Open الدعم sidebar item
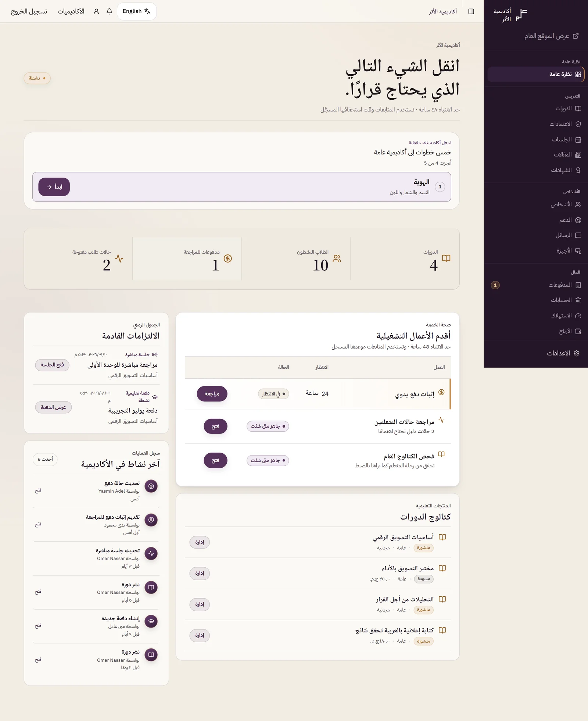This screenshot has width=588, height=721. pos(535,220)
